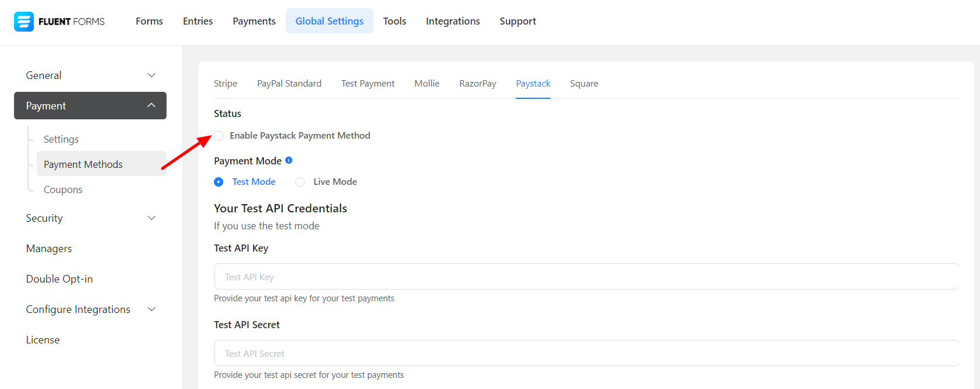Open the License settings page
This screenshot has height=389, width=980.
coord(43,340)
